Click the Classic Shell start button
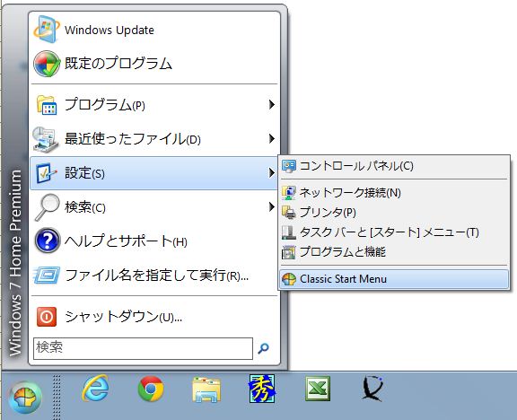Image resolution: width=517 pixels, height=420 pixels. (25, 398)
